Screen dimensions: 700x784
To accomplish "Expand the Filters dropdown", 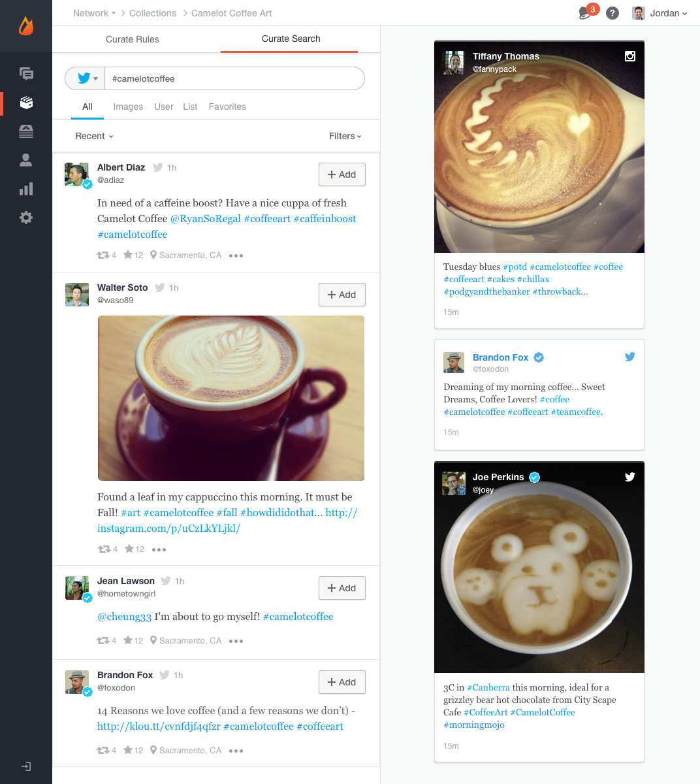I will 345,136.
